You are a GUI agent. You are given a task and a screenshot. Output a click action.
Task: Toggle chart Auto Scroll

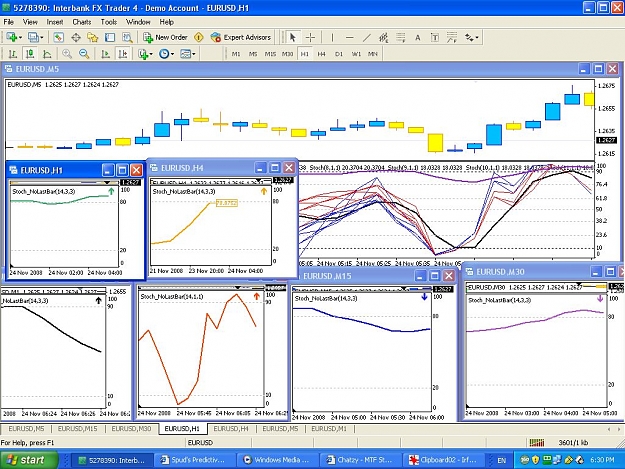tap(105, 53)
